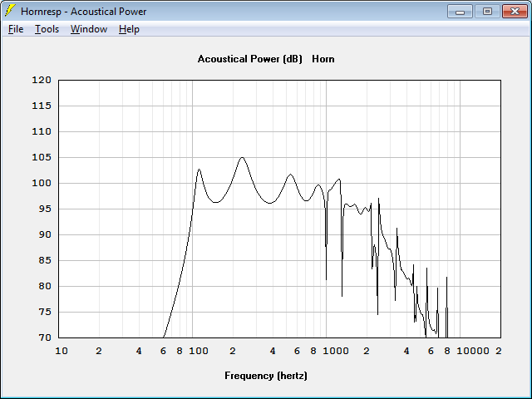Image resolution: width=532 pixels, height=399 pixels.
Task: Click the 'Hornresp - Acoustical Power' title text
Action: (83, 12)
